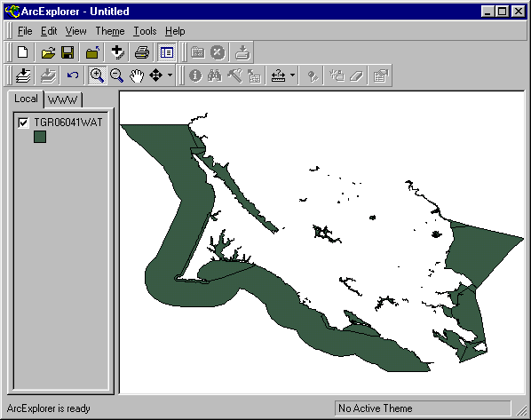Screen dimensions: 531x420
Task: Activate the Pan hand tool
Action: pyautogui.click(x=137, y=75)
